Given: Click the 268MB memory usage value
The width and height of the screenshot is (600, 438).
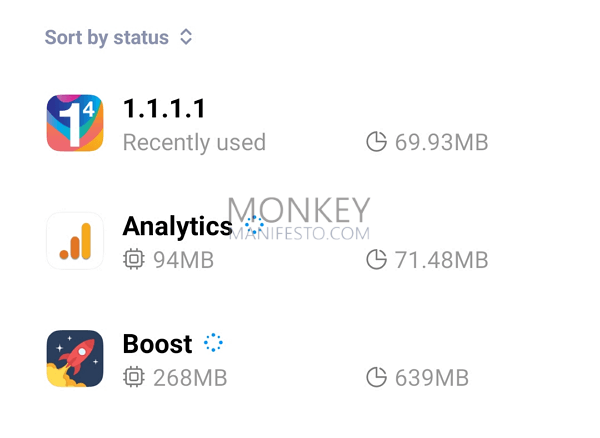Looking at the screenshot, I should pos(190,378).
